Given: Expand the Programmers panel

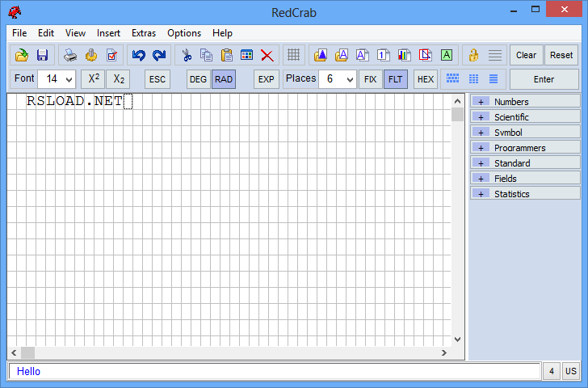Looking at the screenshot, I should (525, 147).
